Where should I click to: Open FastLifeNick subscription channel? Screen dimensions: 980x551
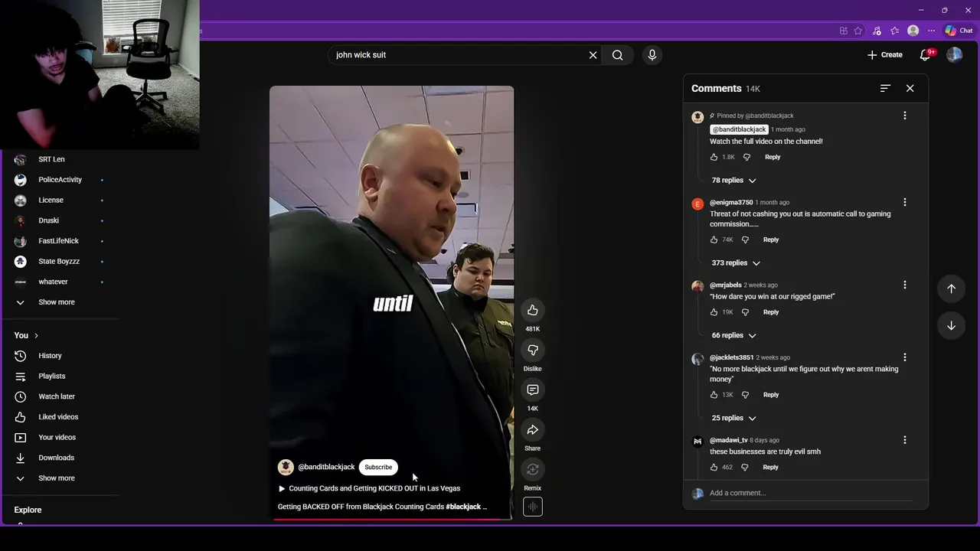pos(60,241)
